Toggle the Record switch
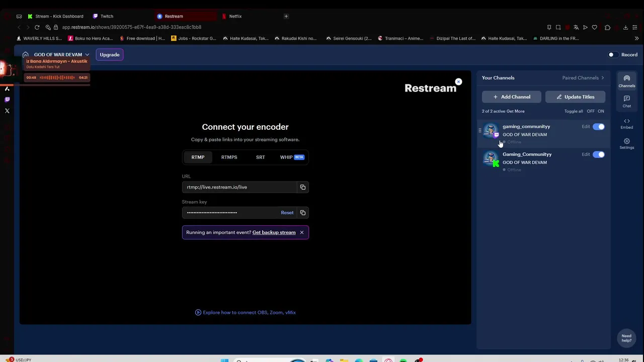Screen dimensions: 644x362 coord(612,54)
